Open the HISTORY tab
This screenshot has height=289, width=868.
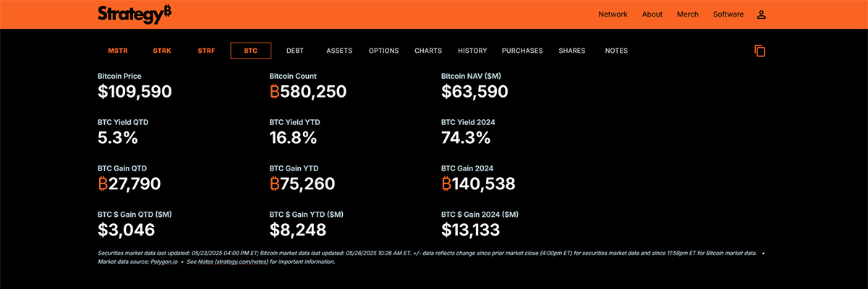click(x=472, y=51)
